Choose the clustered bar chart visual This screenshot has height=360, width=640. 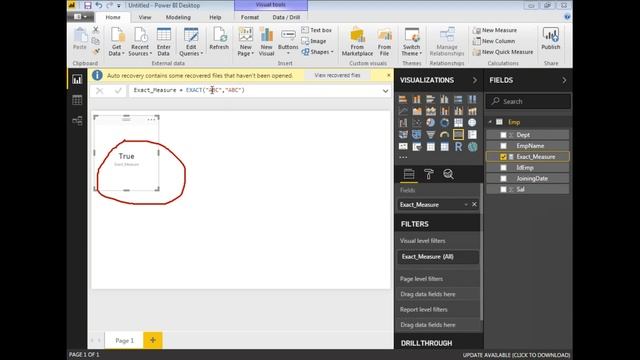click(x=431, y=99)
